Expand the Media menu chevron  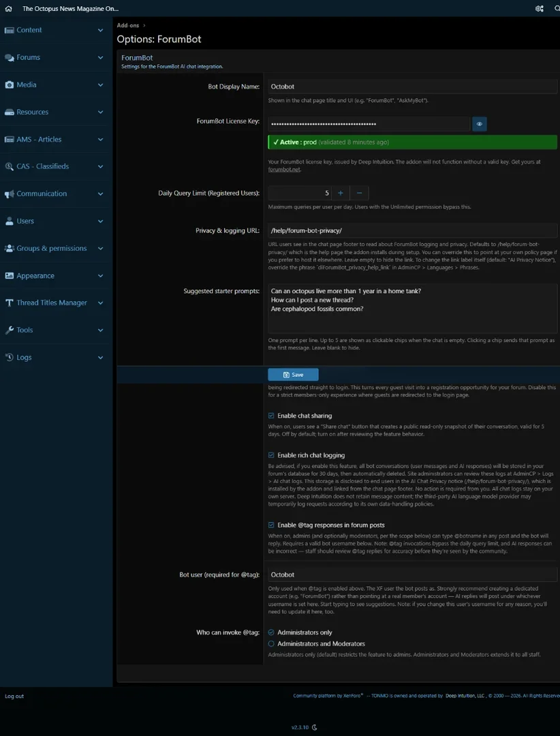pyautogui.click(x=100, y=85)
